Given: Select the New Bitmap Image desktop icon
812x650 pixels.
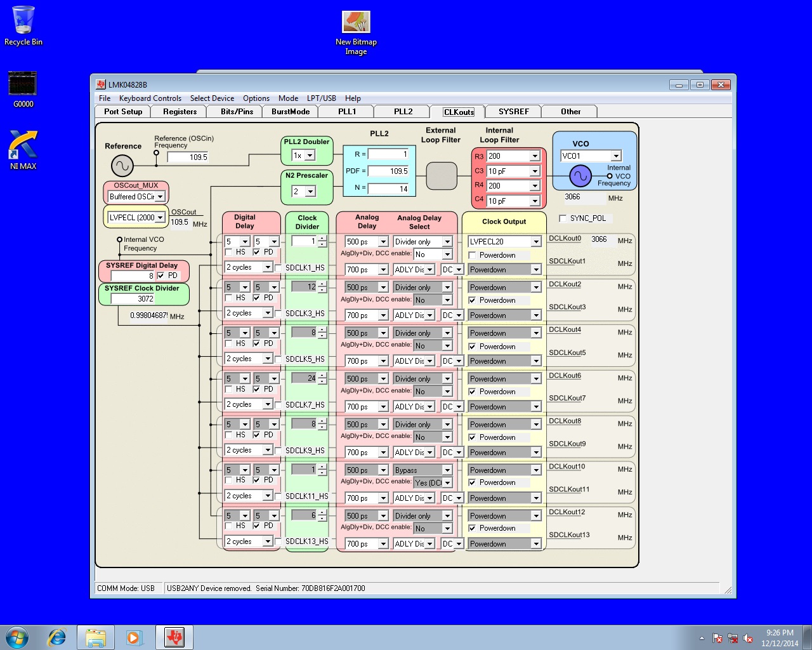Looking at the screenshot, I should [x=356, y=33].
